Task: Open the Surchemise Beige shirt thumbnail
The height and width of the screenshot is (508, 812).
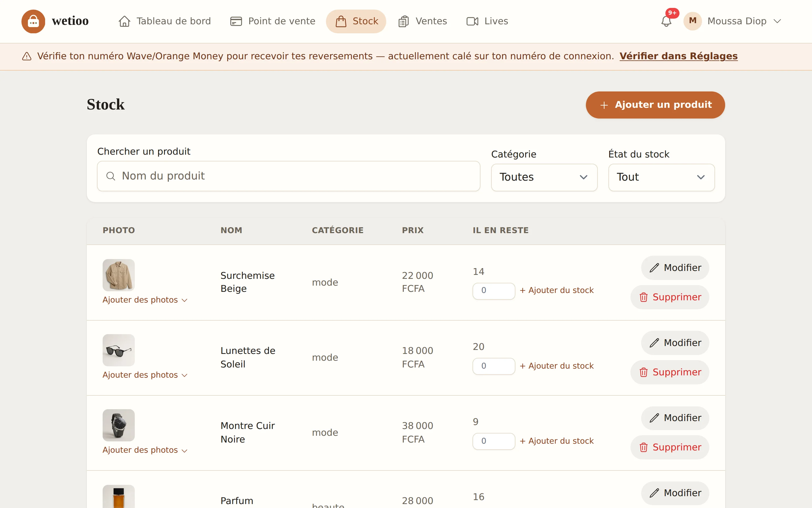Action: [x=119, y=275]
